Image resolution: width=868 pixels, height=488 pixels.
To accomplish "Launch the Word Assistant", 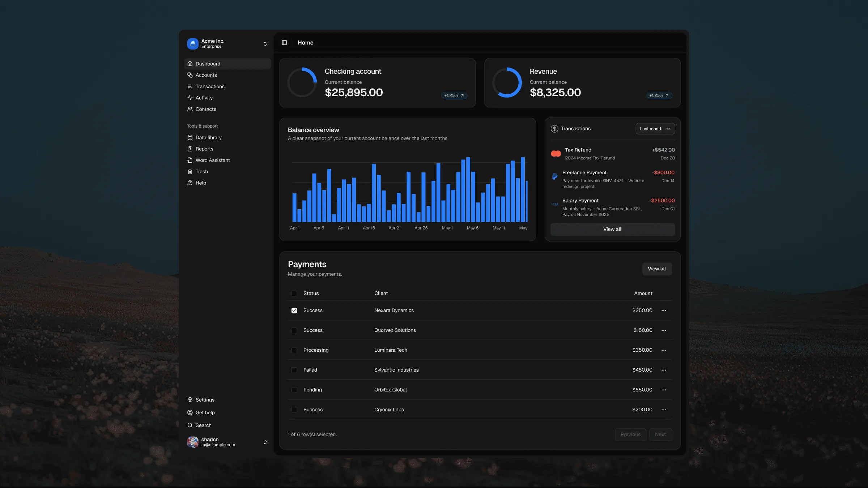I will 213,160.
